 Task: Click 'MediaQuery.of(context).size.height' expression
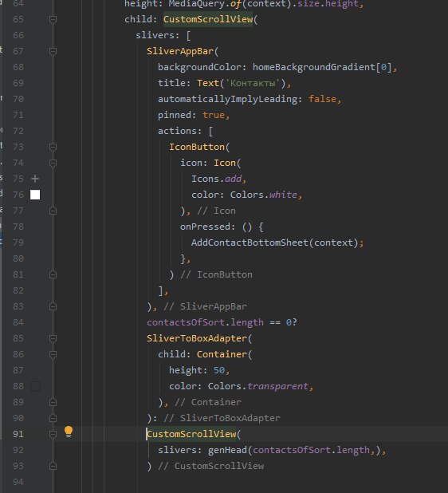(263, 4)
